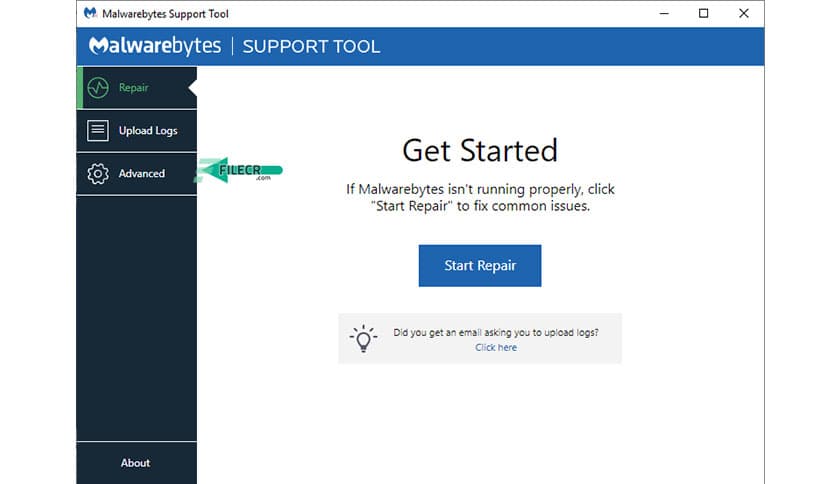Click the lightbulb tip icon
Screen dimensions: 836x484
[x=364, y=338]
